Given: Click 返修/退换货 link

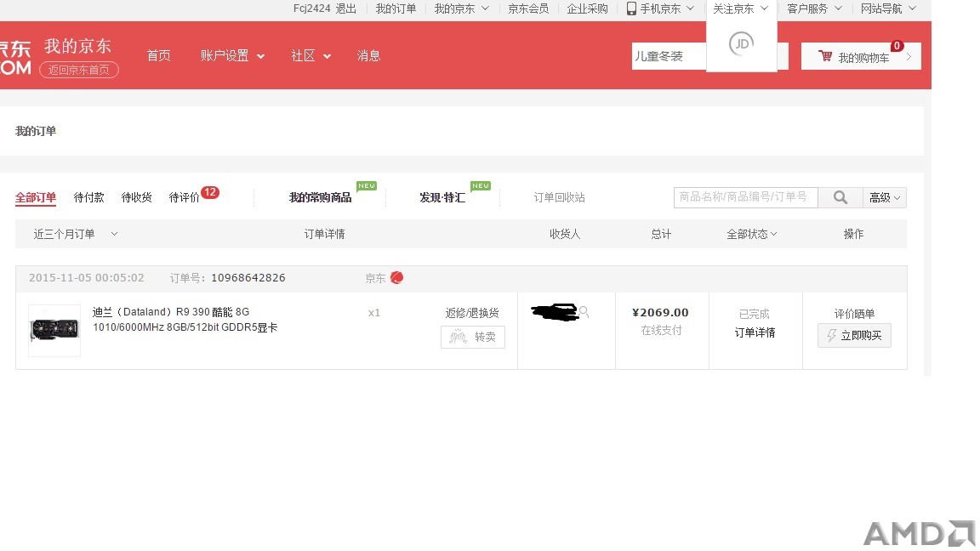Looking at the screenshot, I should 472,313.
